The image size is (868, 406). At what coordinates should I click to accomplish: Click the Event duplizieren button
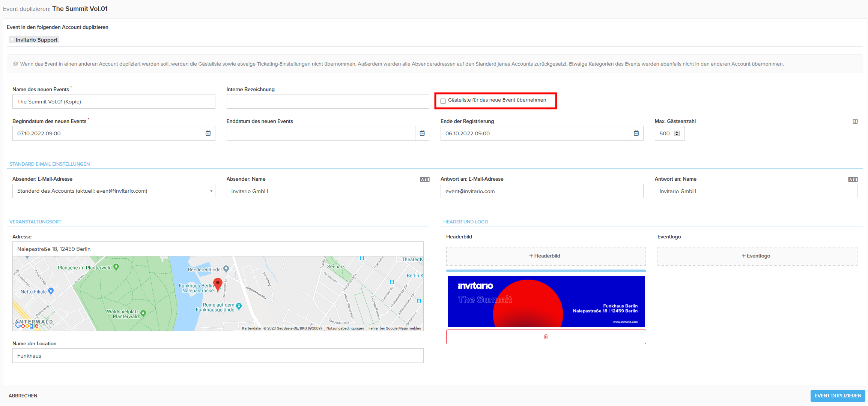[838, 396]
